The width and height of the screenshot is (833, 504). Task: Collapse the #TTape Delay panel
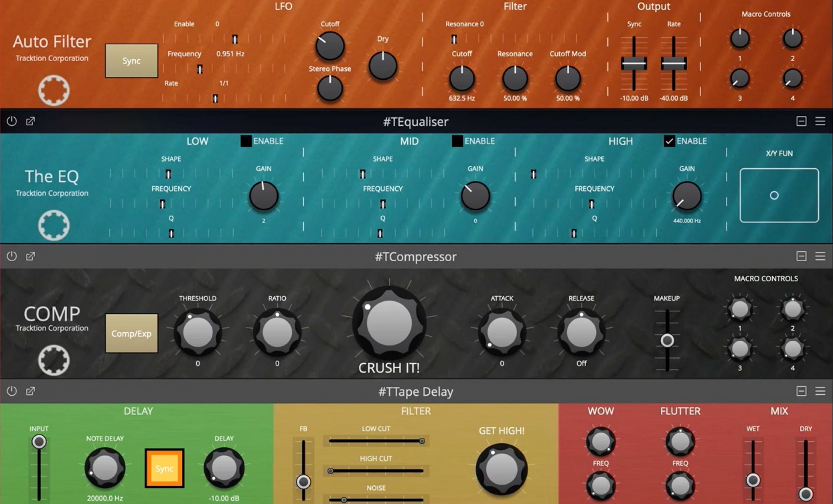(x=801, y=391)
